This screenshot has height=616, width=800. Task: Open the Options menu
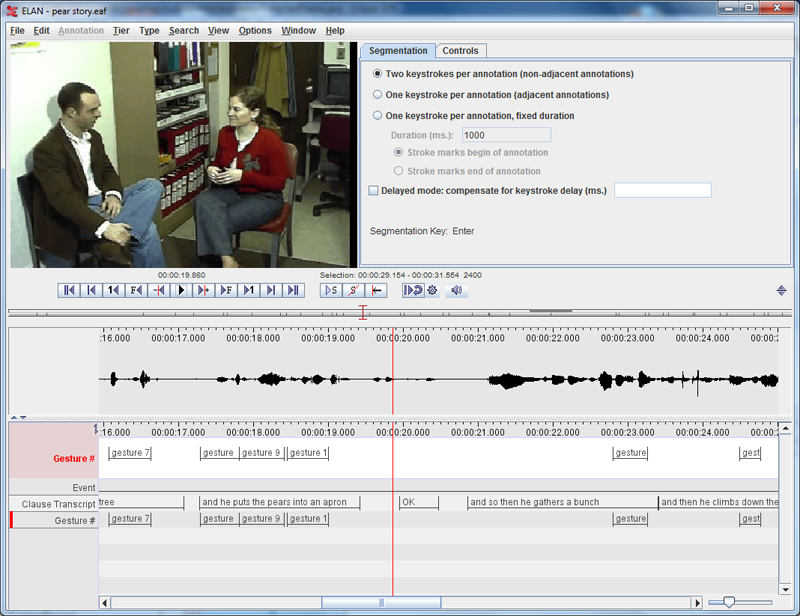pyautogui.click(x=255, y=31)
